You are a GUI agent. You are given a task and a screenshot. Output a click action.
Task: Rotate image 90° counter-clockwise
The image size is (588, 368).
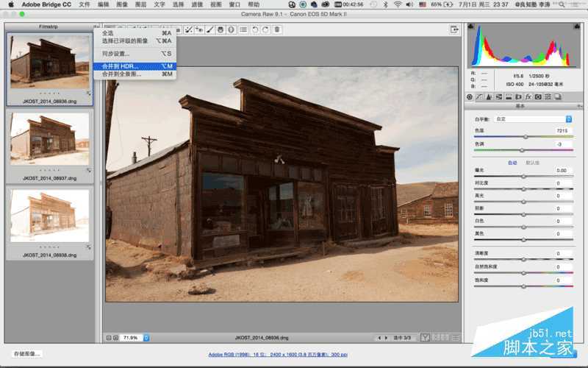tap(254, 29)
